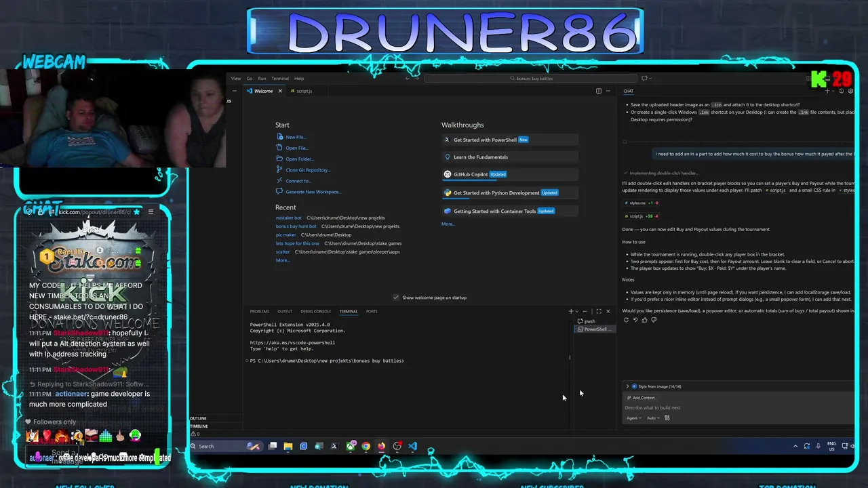The height and width of the screenshot is (488, 868).
Task: Open recent project pic maker
Action: pyautogui.click(x=285, y=235)
